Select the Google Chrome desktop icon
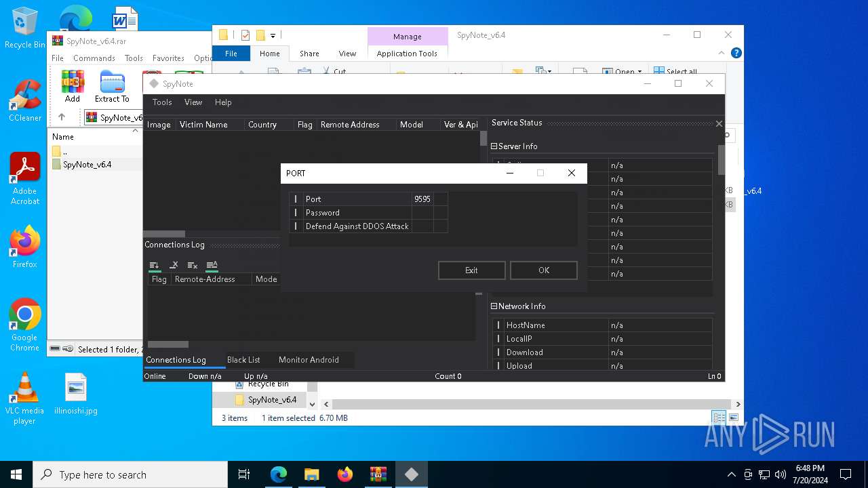 25,325
